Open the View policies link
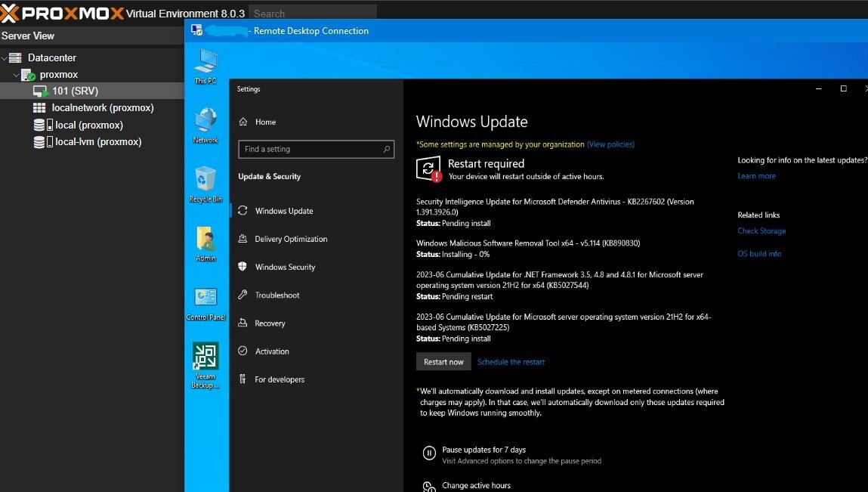Viewport: 868px width, 492px height. pyautogui.click(x=610, y=144)
